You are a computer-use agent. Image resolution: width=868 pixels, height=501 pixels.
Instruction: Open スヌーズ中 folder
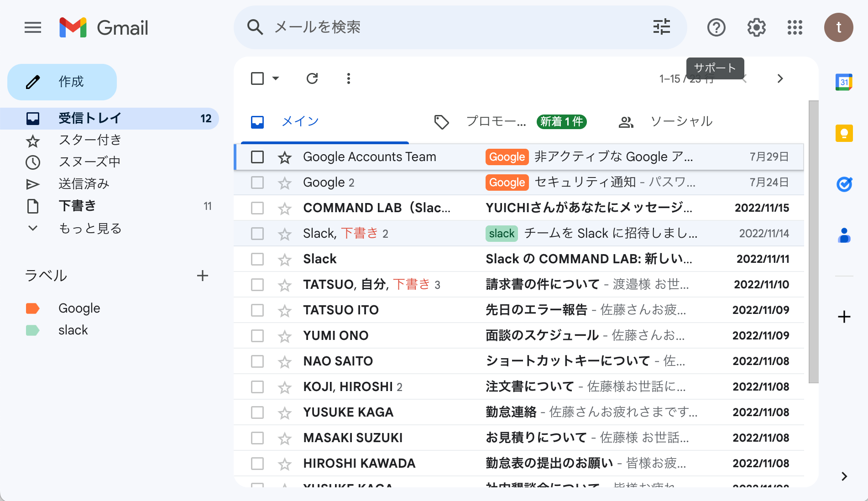tap(110, 162)
